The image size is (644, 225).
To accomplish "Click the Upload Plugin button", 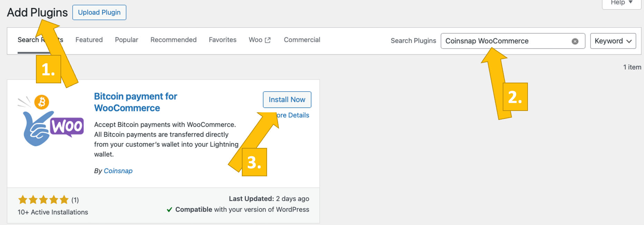I will click(x=99, y=12).
